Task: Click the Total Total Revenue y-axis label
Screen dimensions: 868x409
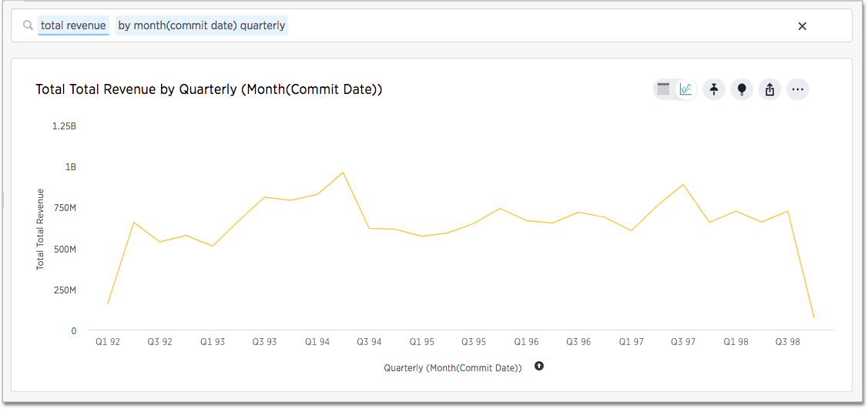Action: (40, 229)
